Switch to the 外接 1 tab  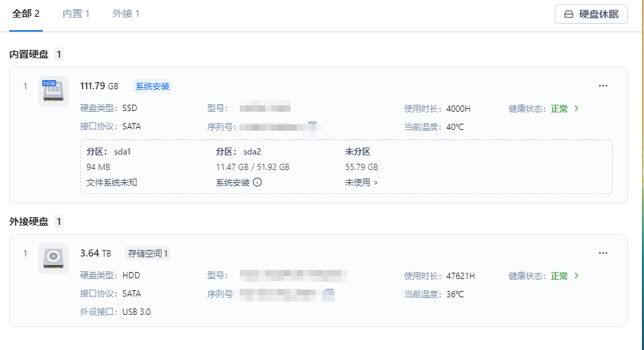(x=126, y=14)
